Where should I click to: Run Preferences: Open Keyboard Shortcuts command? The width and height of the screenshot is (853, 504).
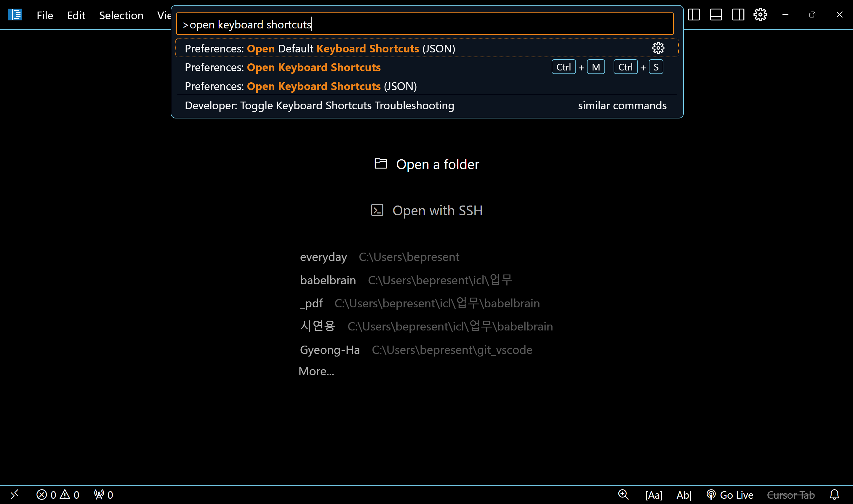(x=427, y=67)
